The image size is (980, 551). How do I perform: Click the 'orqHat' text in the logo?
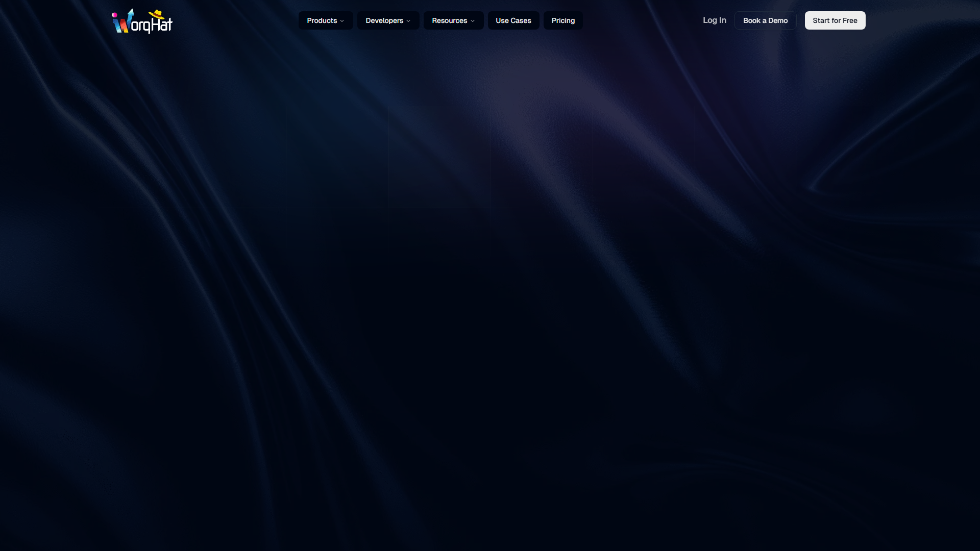click(x=152, y=25)
